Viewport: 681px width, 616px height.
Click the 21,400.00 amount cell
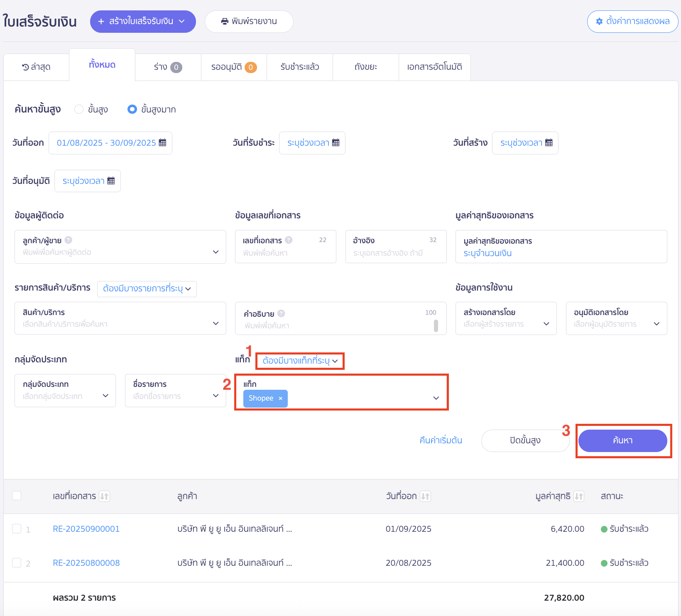pos(565,563)
